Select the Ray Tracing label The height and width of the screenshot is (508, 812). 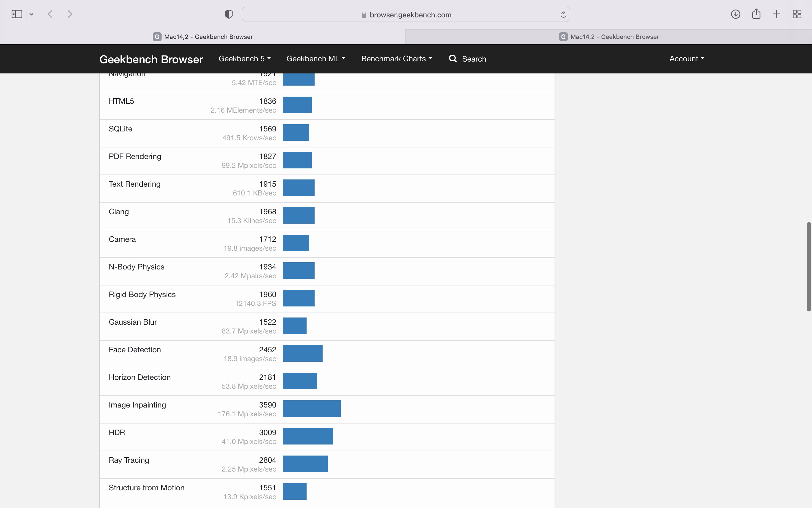pos(129,460)
